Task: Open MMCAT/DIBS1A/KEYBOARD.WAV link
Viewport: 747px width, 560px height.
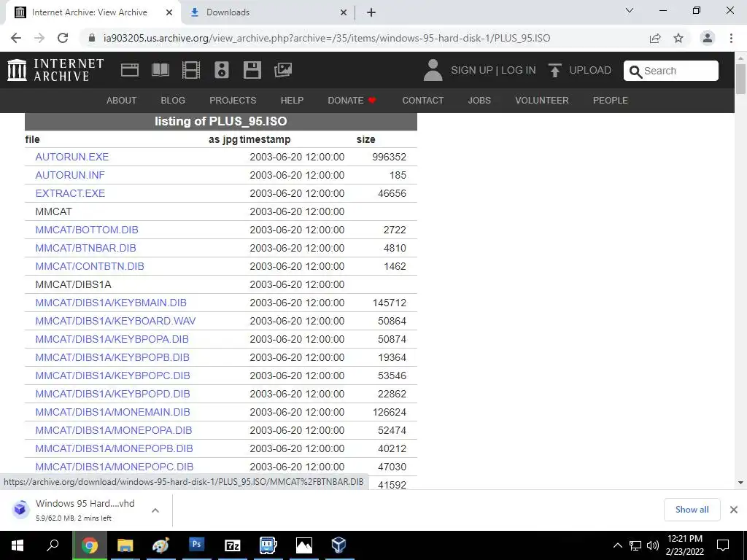Action: [115, 321]
